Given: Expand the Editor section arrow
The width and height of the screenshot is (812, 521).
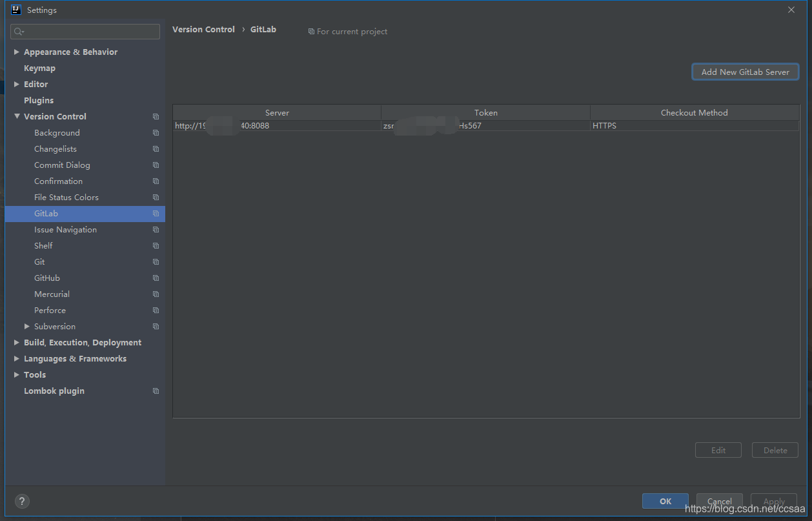Looking at the screenshot, I should pos(17,84).
